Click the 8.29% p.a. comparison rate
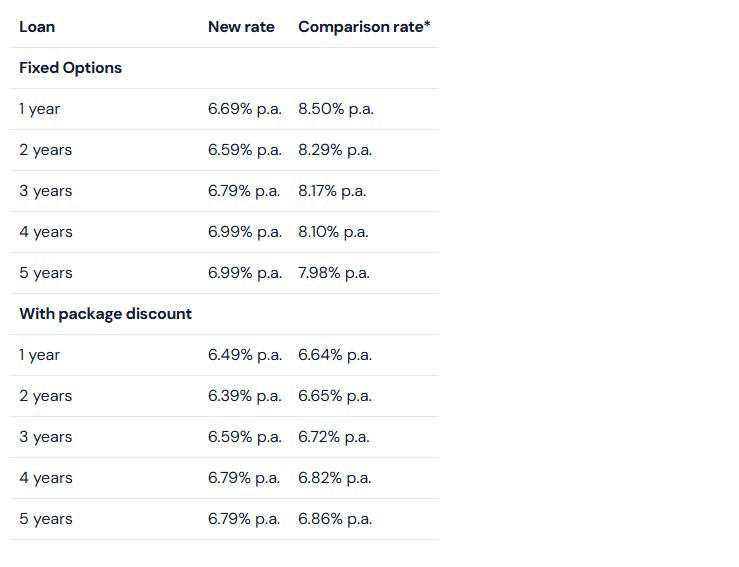 (x=335, y=150)
